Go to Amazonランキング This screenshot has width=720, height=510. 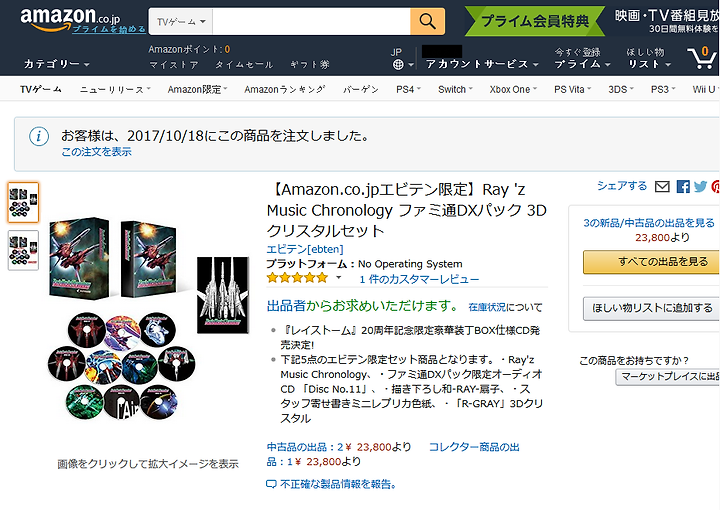[285, 90]
